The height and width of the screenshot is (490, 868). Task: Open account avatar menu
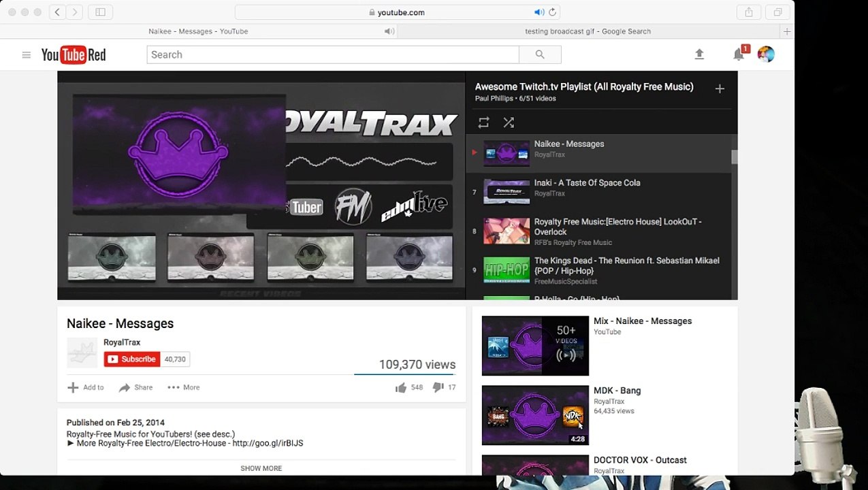click(x=766, y=54)
